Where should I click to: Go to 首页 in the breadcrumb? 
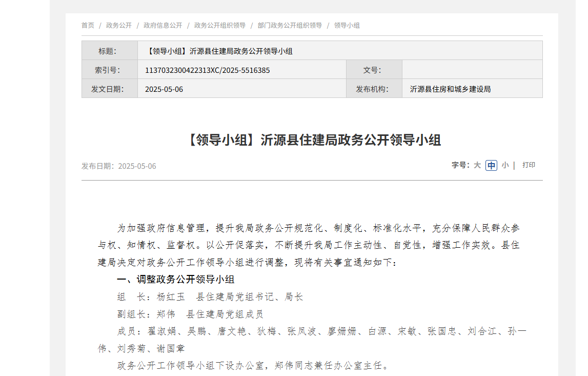(x=88, y=25)
